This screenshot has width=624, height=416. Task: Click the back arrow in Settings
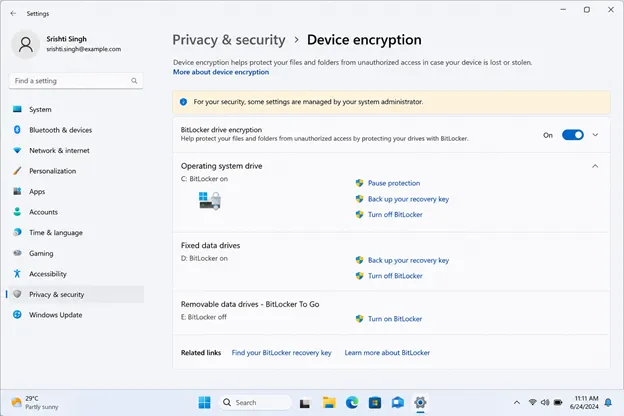tap(13, 14)
